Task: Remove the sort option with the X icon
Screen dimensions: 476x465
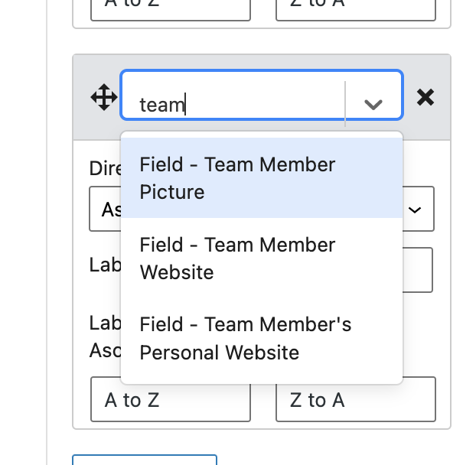Action: pyautogui.click(x=425, y=97)
